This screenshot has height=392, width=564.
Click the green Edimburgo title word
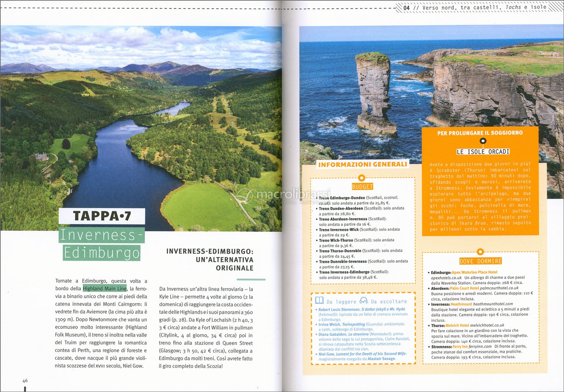tap(102, 253)
